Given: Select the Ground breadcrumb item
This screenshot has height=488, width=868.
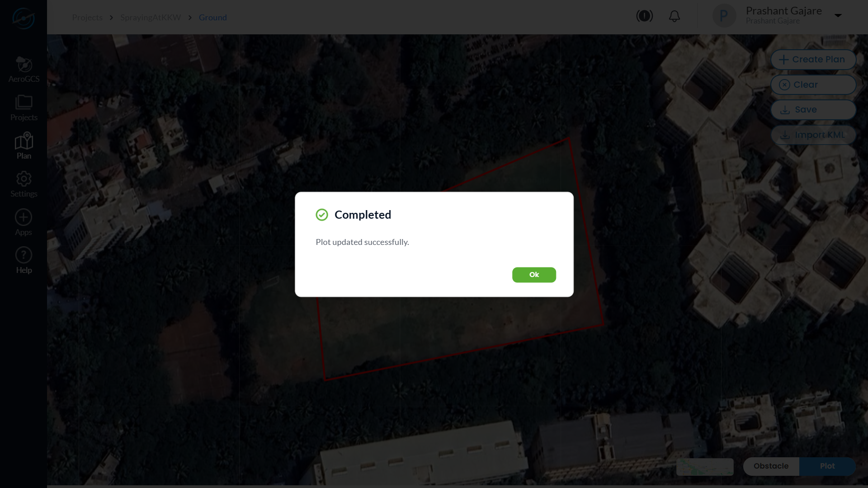Looking at the screenshot, I should click(x=213, y=18).
